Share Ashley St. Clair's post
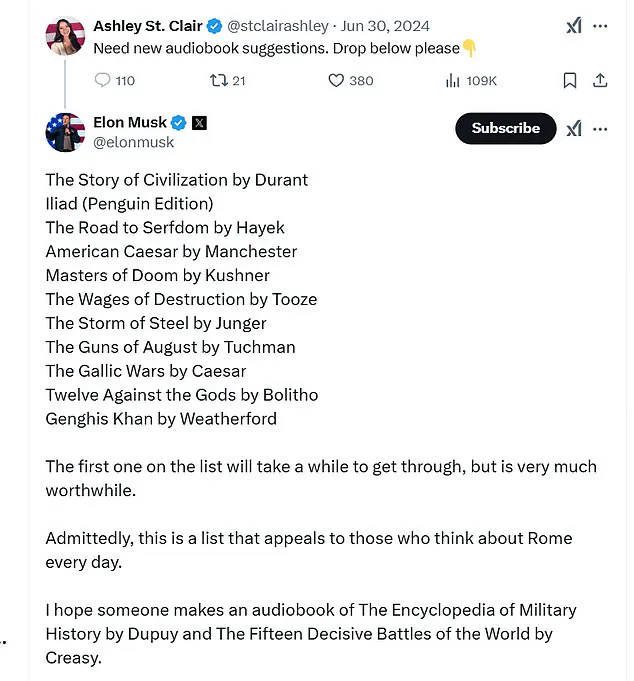The image size is (634, 681). click(600, 81)
